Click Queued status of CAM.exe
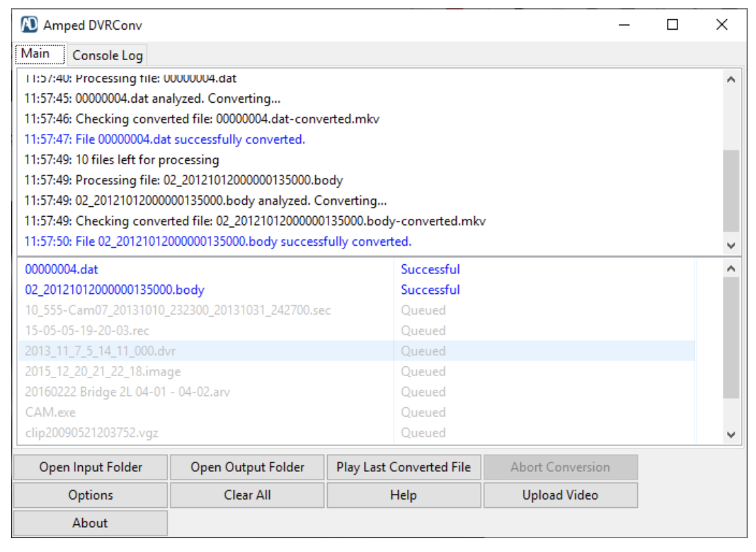Image resolution: width=756 pixels, height=552 pixels. pyautogui.click(x=423, y=413)
